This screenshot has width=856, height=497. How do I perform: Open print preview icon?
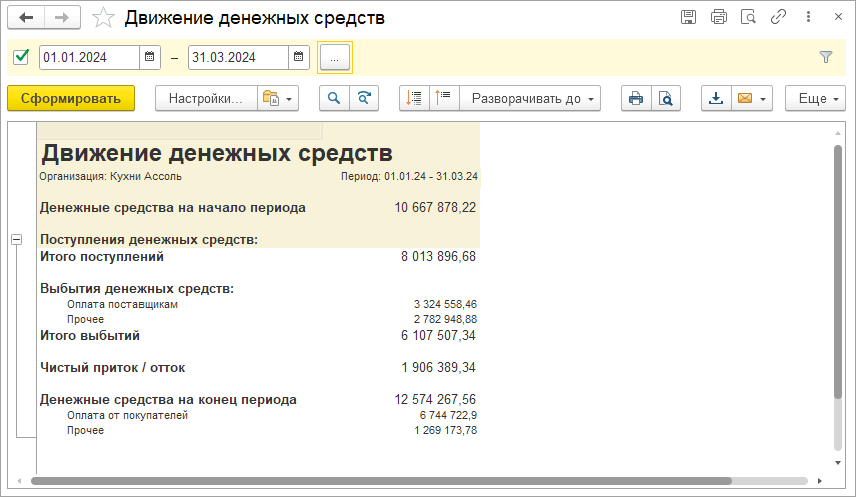665,98
